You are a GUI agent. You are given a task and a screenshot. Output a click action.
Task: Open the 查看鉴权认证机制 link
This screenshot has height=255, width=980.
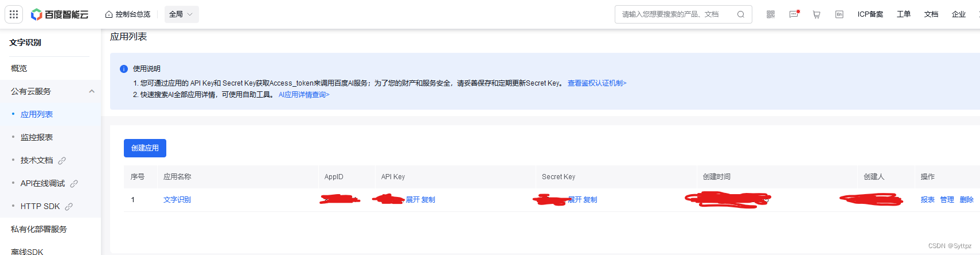tap(597, 83)
